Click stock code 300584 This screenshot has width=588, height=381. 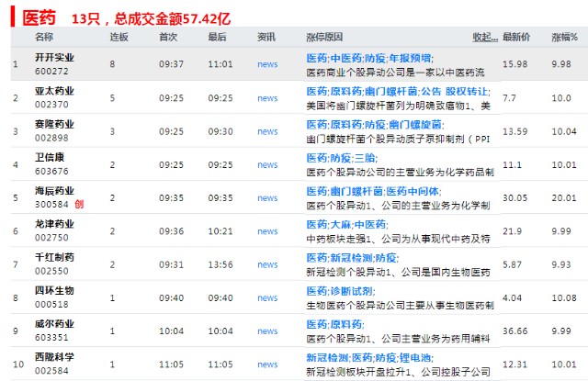pos(51,205)
